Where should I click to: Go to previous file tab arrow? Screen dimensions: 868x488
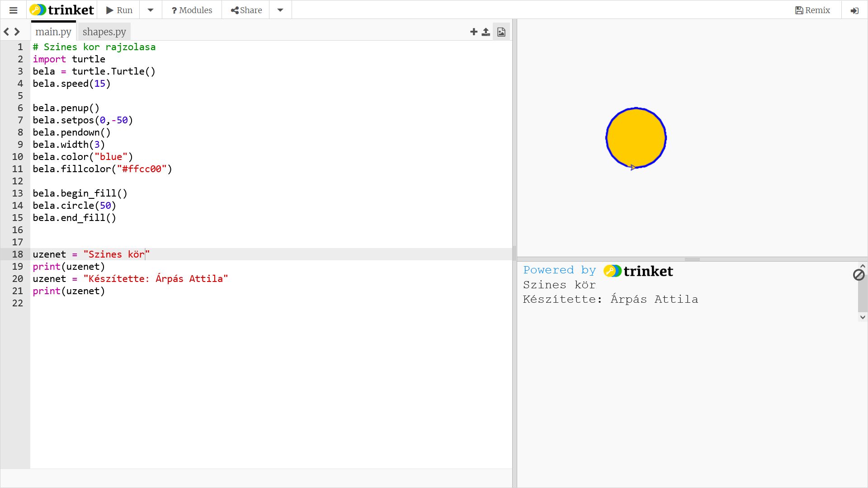click(6, 32)
